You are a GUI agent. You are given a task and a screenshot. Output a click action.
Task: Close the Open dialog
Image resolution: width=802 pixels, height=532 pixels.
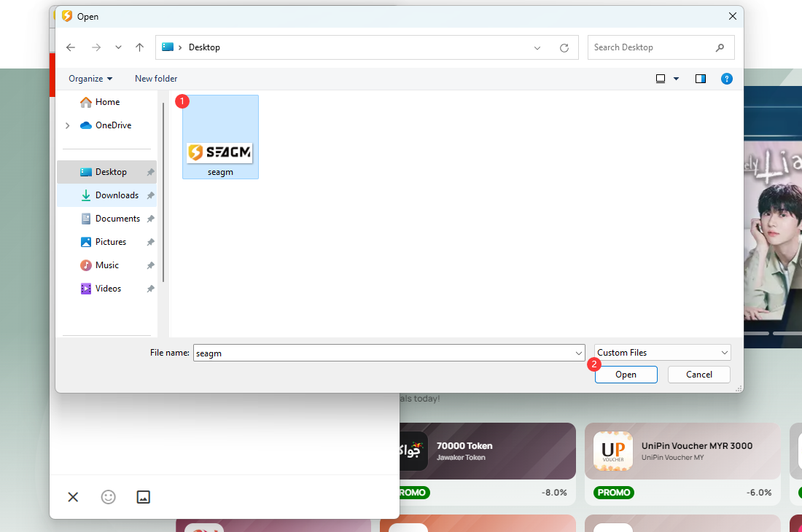pos(733,16)
